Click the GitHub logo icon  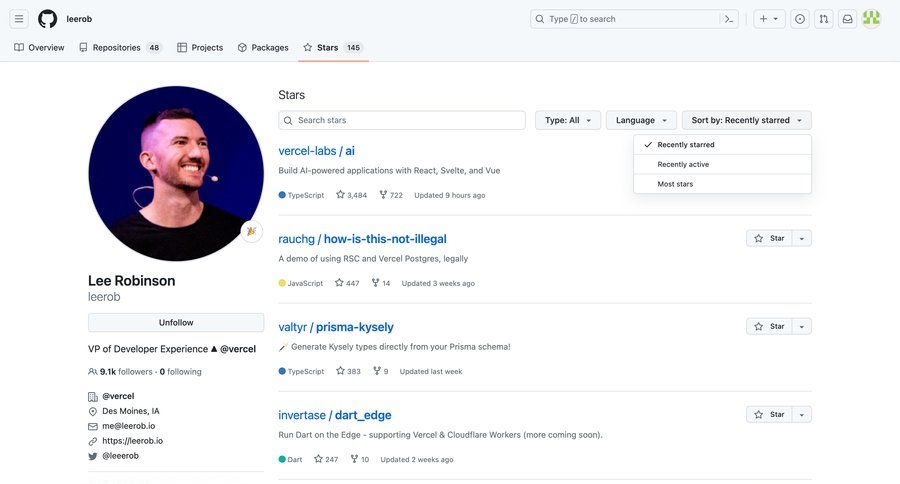tap(48, 19)
